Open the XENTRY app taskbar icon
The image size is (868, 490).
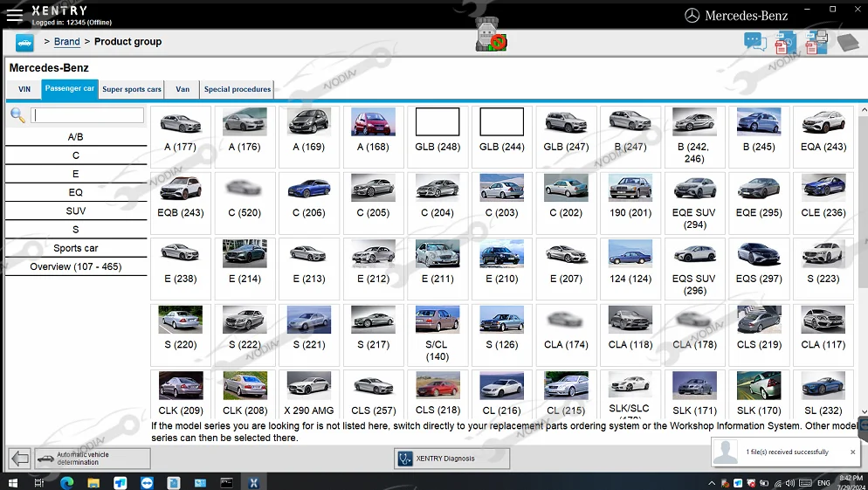(x=253, y=483)
